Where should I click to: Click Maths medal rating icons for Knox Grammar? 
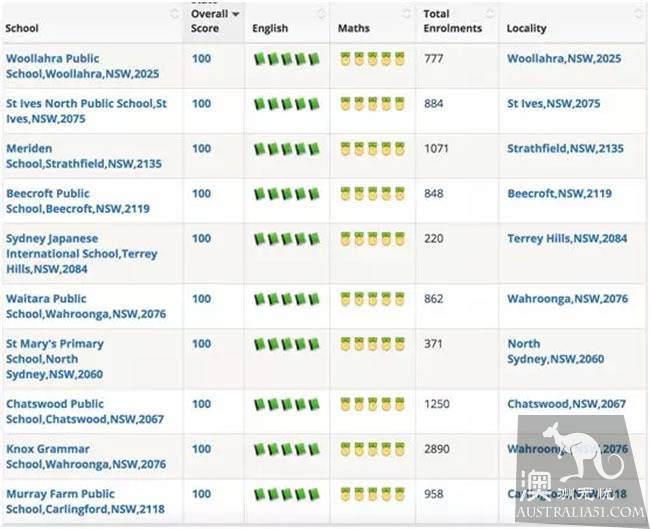click(372, 449)
